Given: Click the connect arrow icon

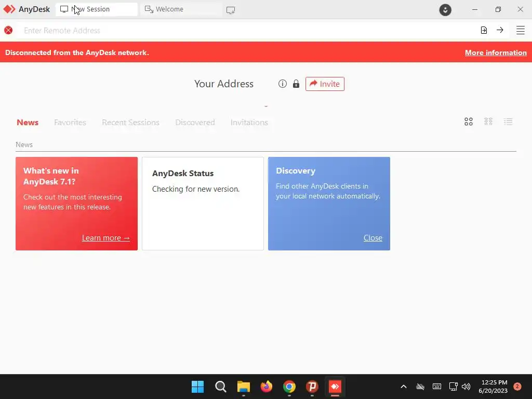Looking at the screenshot, I should click(x=500, y=30).
